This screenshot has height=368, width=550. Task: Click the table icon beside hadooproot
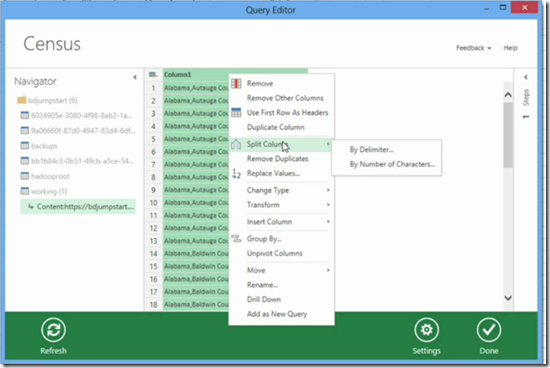pos(25,176)
